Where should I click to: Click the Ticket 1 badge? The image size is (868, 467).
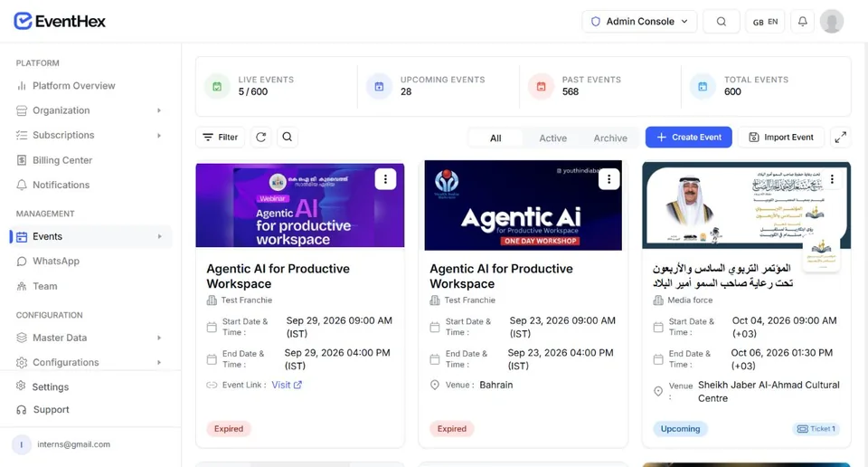[816, 429]
